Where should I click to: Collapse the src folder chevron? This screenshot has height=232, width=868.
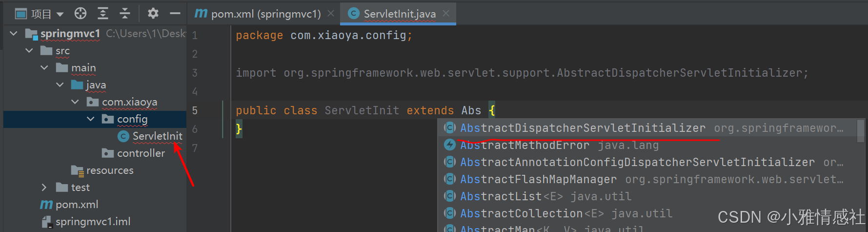click(29, 51)
